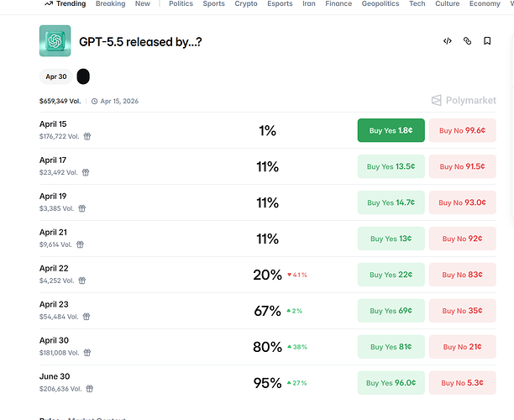Buy No 35¢ for April 23
This screenshot has height=420, width=514.
click(462, 311)
